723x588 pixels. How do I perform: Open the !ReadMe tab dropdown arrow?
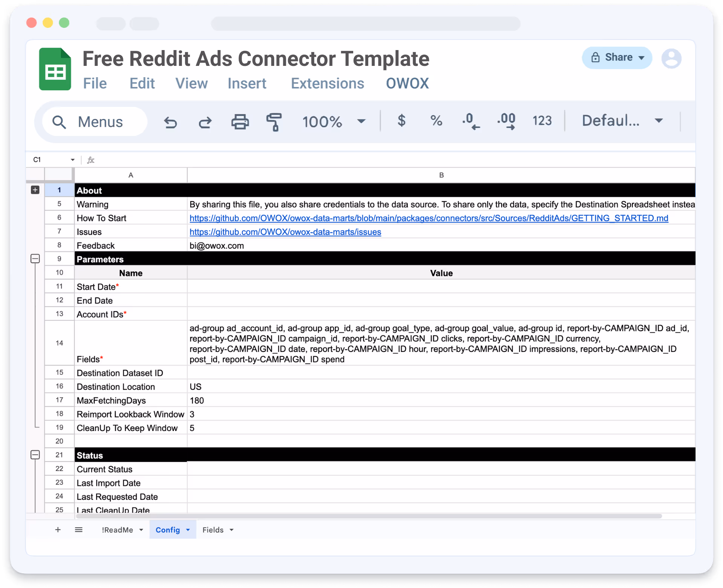click(x=141, y=530)
